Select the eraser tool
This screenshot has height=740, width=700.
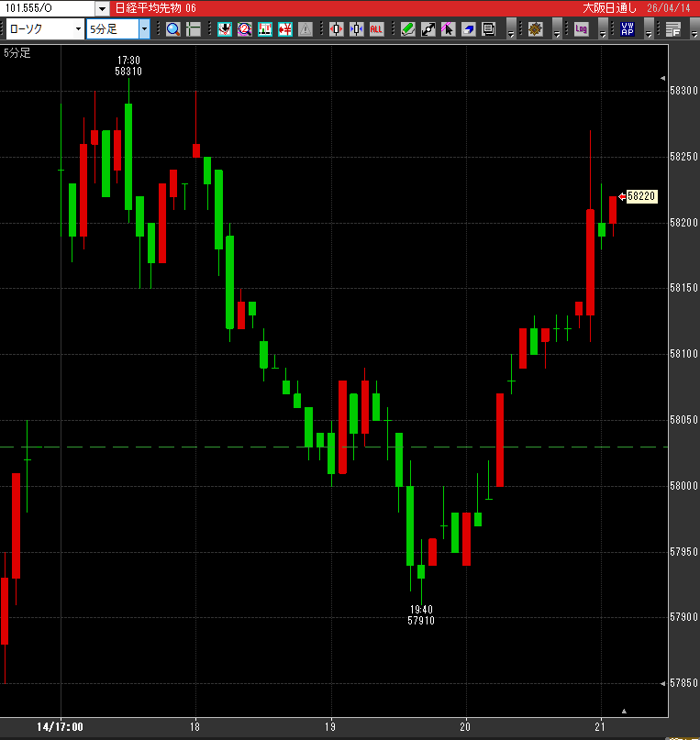468,29
